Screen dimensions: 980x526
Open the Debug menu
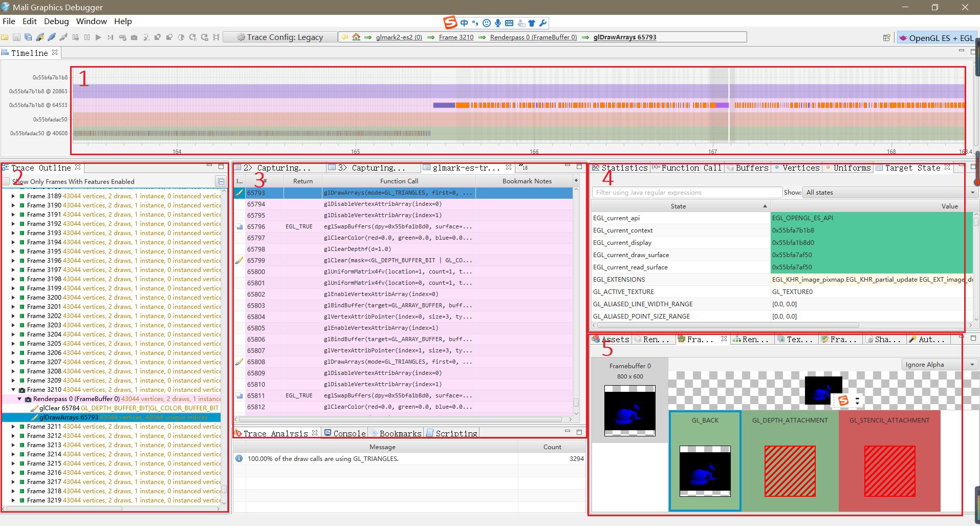(56, 21)
